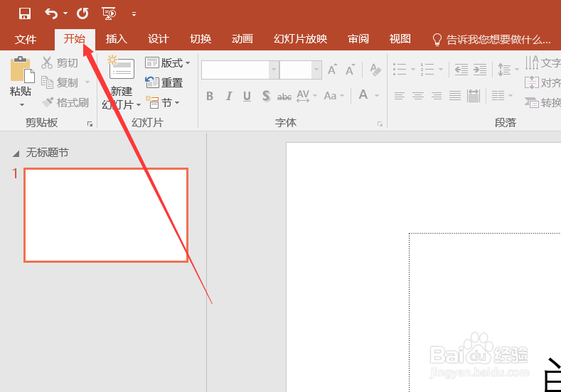Open the 节 section dropdown
This screenshot has width=561, height=392.
coord(162,103)
